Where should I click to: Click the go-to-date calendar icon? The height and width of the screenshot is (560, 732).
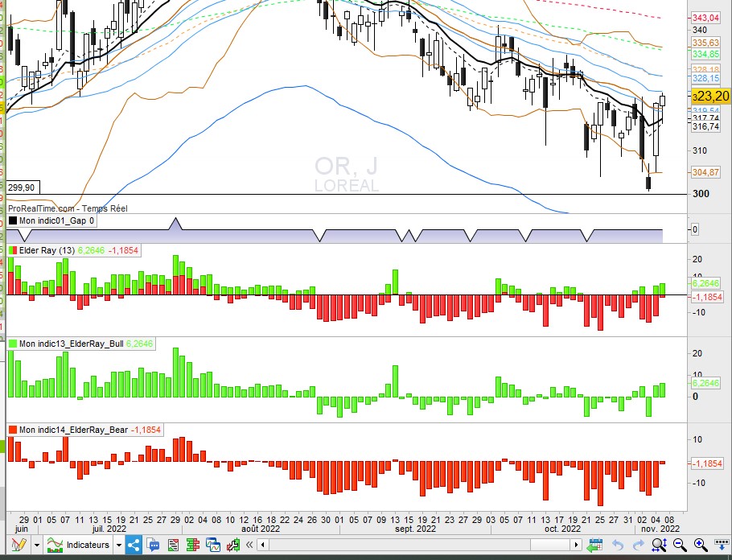click(596, 546)
